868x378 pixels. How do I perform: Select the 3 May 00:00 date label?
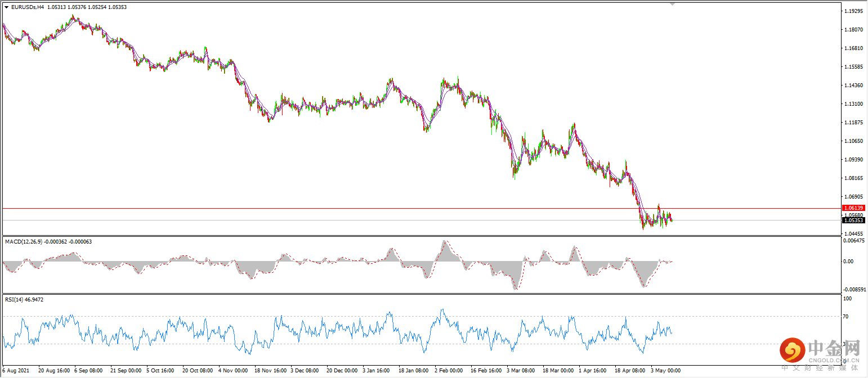[666, 371]
